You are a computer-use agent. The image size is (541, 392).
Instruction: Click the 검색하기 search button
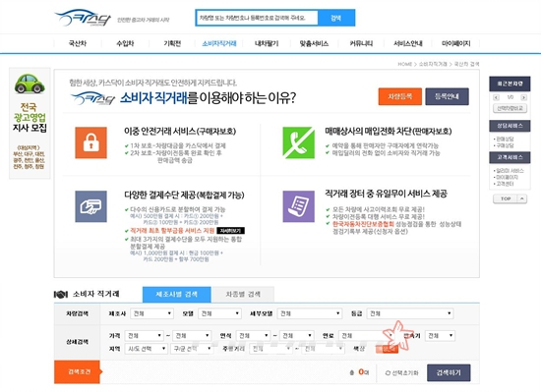(x=449, y=372)
